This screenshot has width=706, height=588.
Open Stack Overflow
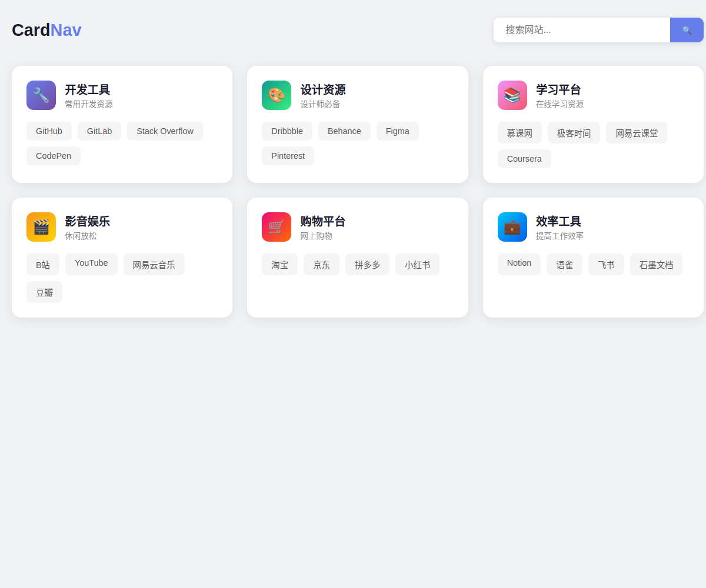(x=165, y=131)
